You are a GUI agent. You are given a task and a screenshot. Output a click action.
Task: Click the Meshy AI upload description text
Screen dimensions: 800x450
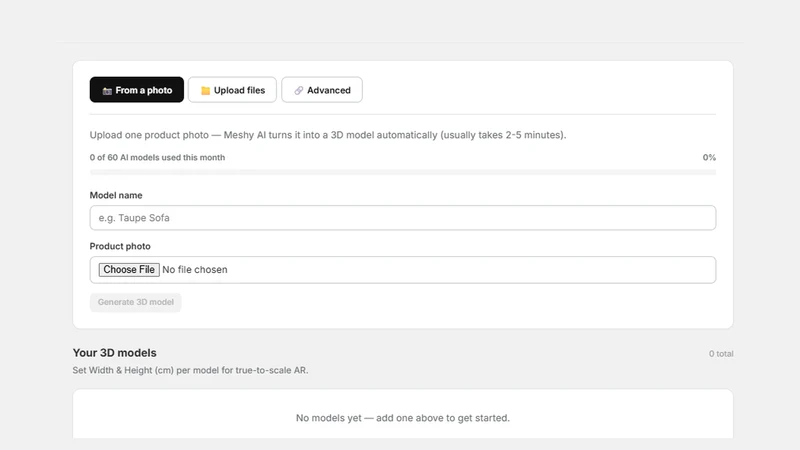click(x=328, y=135)
